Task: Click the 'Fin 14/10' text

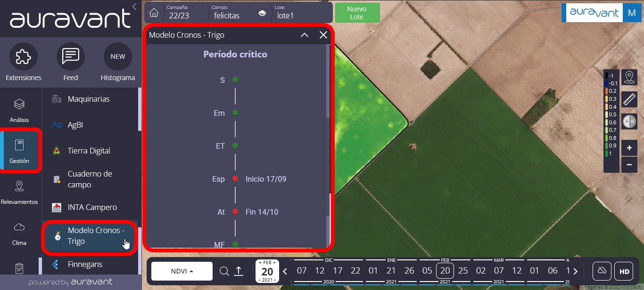Action: click(262, 212)
